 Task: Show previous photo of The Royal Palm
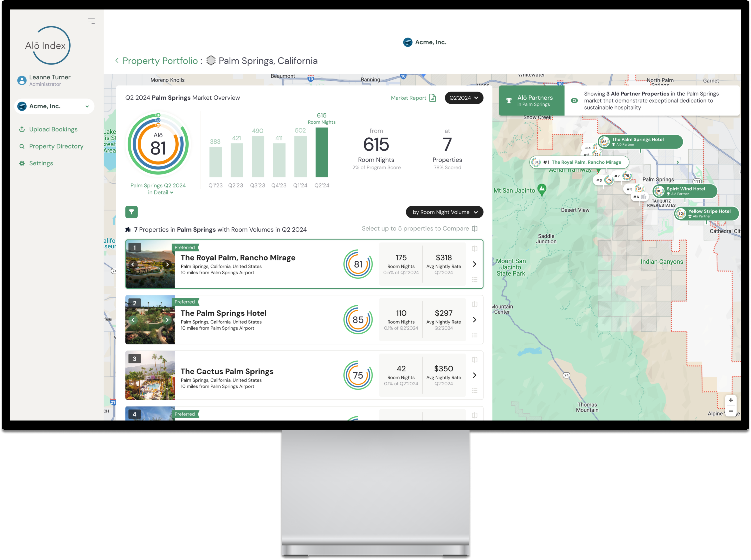click(133, 264)
